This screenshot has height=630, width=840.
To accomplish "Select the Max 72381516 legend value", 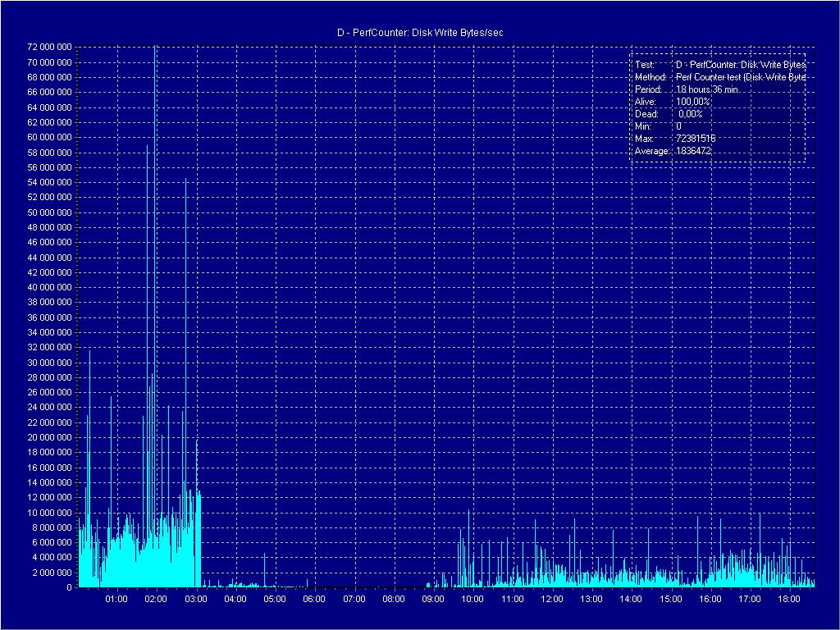I will pyautogui.click(x=696, y=139).
